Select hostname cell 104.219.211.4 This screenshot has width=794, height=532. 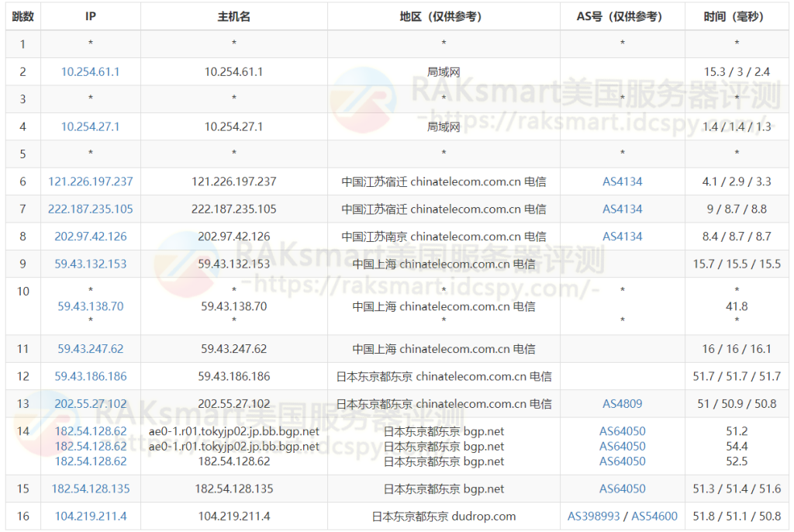(x=233, y=516)
